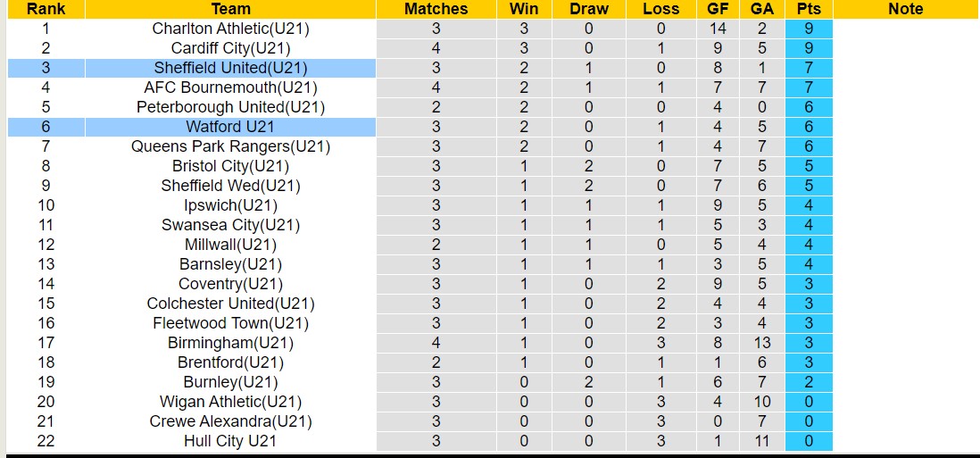This screenshot has width=980, height=458.
Task: Click the Win column header
Action: [x=523, y=9]
